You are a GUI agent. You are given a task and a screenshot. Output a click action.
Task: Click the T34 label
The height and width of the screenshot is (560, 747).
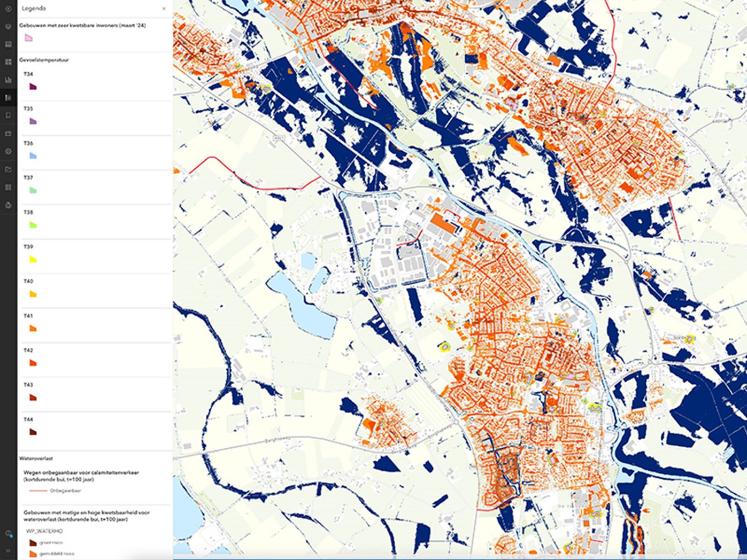28,74
